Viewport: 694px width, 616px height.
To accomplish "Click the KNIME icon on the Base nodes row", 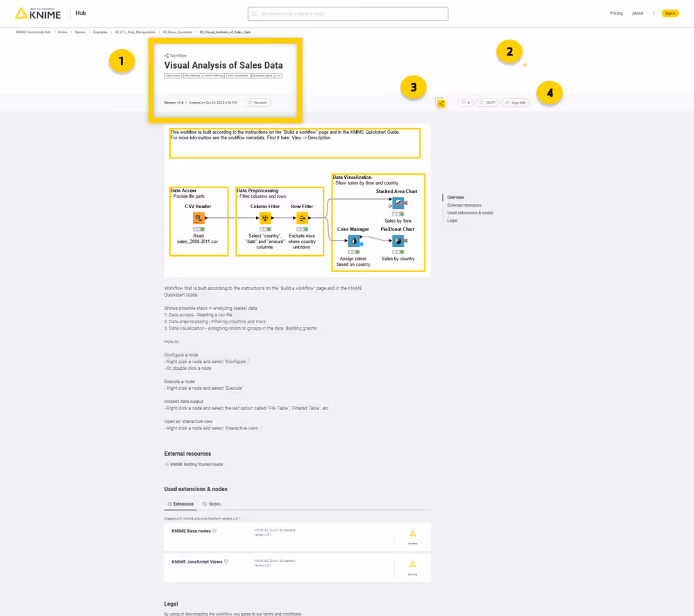I will coord(412,534).
